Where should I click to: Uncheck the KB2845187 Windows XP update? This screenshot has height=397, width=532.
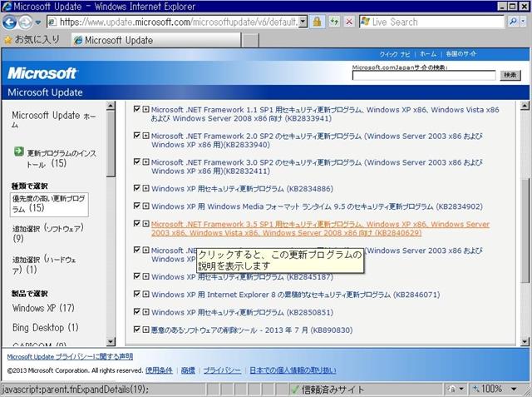136,275
